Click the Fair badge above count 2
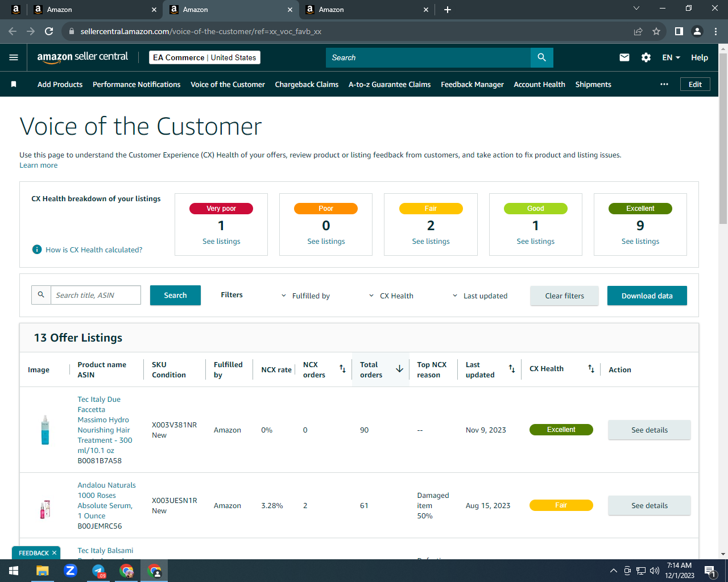 [x=431, y=209]
